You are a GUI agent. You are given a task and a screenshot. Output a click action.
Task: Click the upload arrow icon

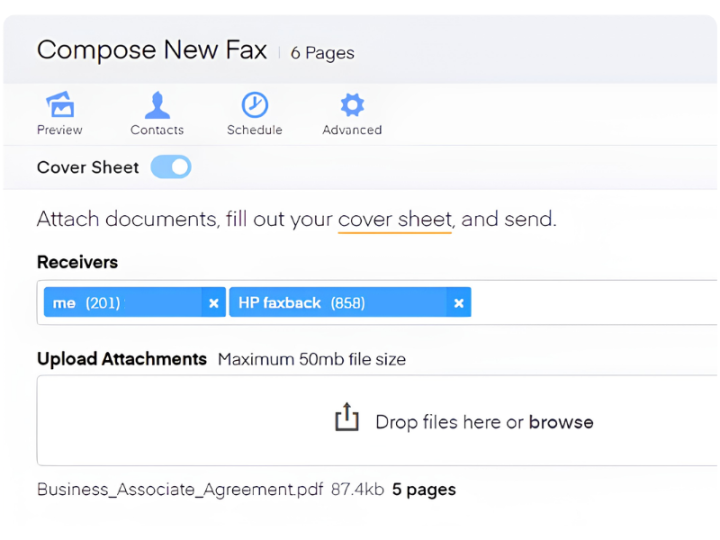tap(347, 416)
